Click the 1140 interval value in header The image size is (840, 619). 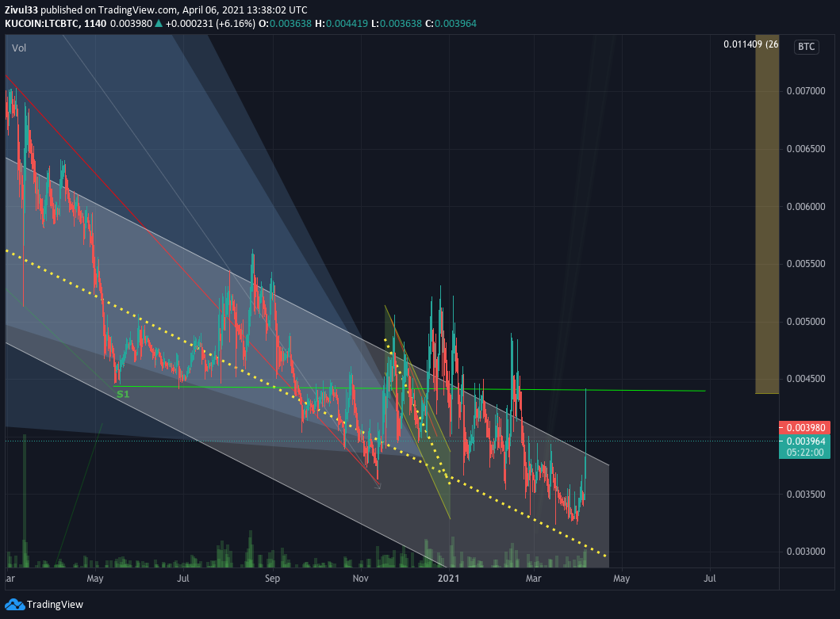(95, 24)
